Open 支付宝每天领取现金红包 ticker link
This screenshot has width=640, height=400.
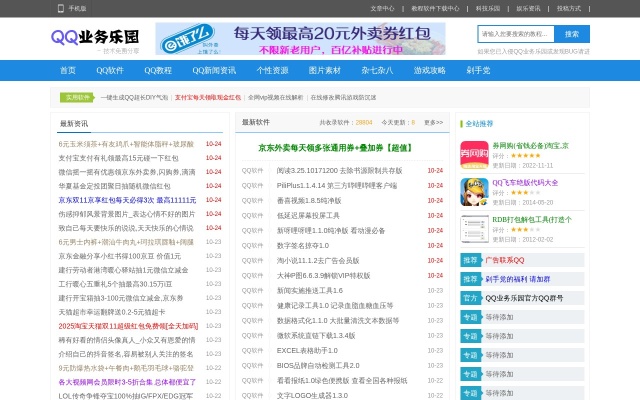[208, 97]
